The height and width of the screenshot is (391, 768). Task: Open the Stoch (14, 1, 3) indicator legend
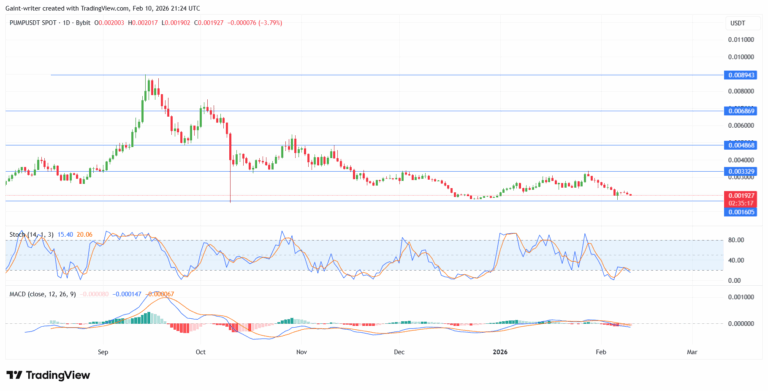31,235
